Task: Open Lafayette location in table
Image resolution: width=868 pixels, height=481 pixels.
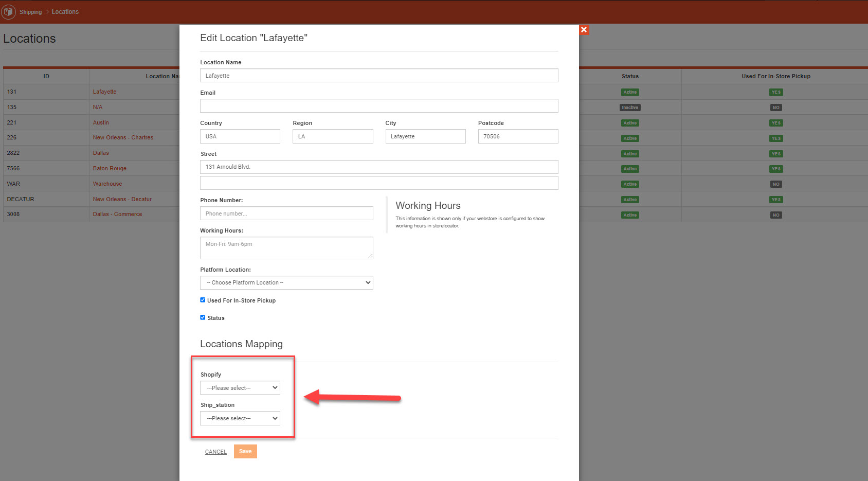Action: tap(105, 92)
